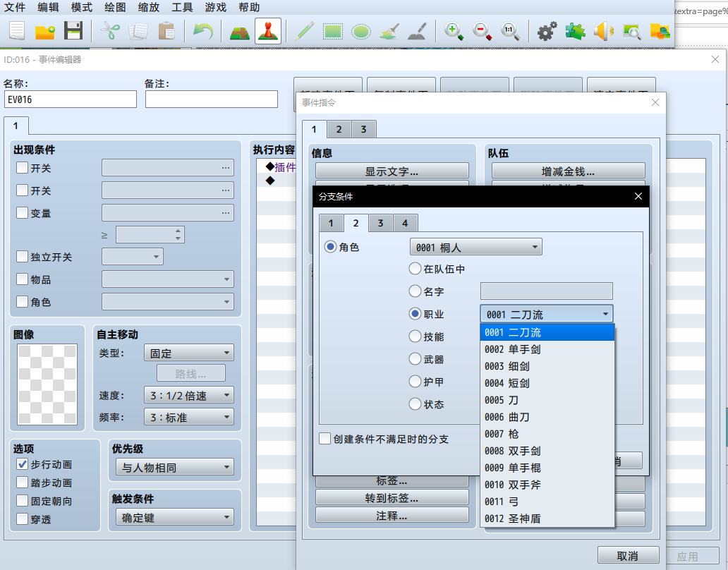Open the 角色 0001 桐人 dropdown

(x=476, y=248)
